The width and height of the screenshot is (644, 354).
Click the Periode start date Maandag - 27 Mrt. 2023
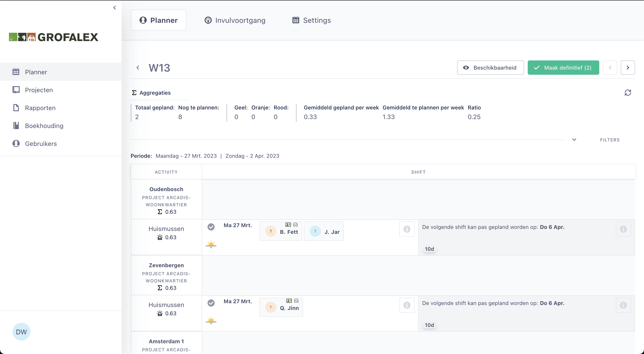186,156
